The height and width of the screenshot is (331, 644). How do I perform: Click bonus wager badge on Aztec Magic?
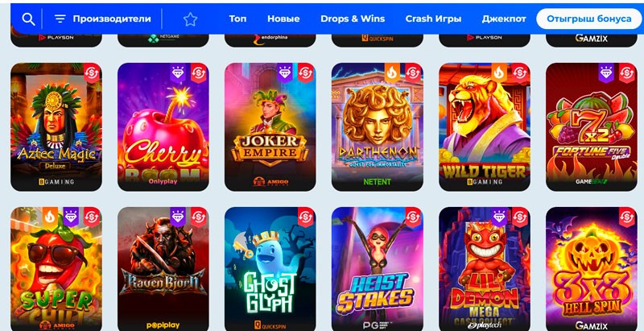coord(92,73)
